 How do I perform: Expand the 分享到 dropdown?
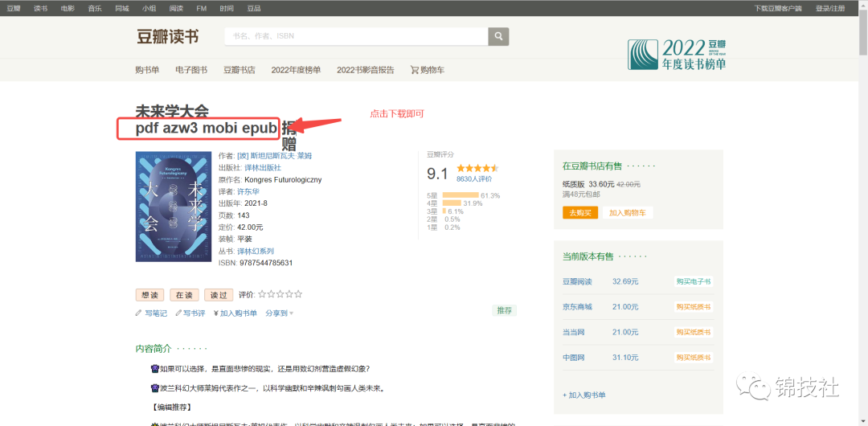tap(279, 313)
